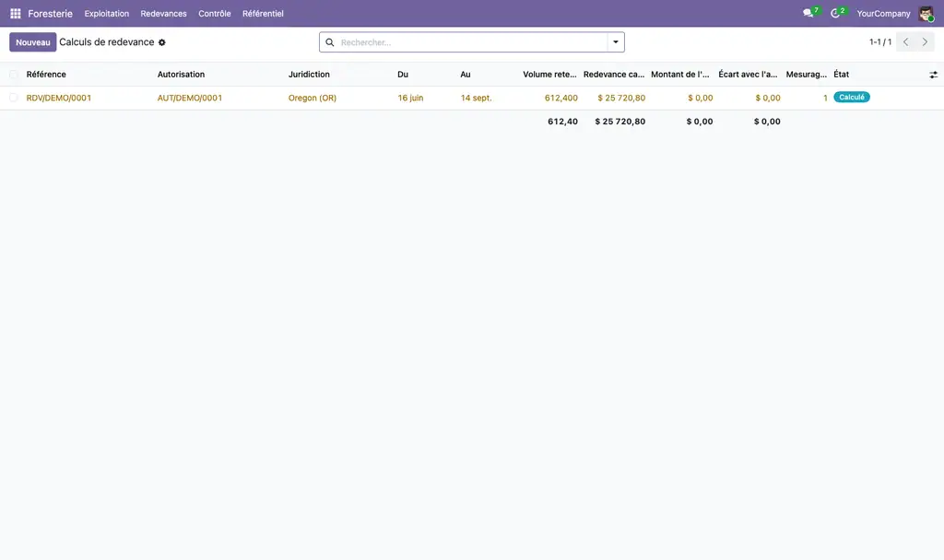
Task: Focus the Rechercher search field
Action: [472, 42]
